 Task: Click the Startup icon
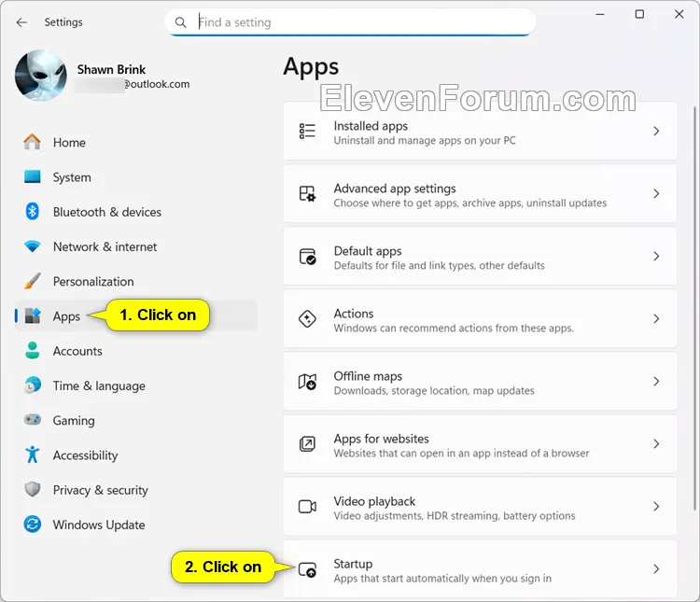point(307,570)
